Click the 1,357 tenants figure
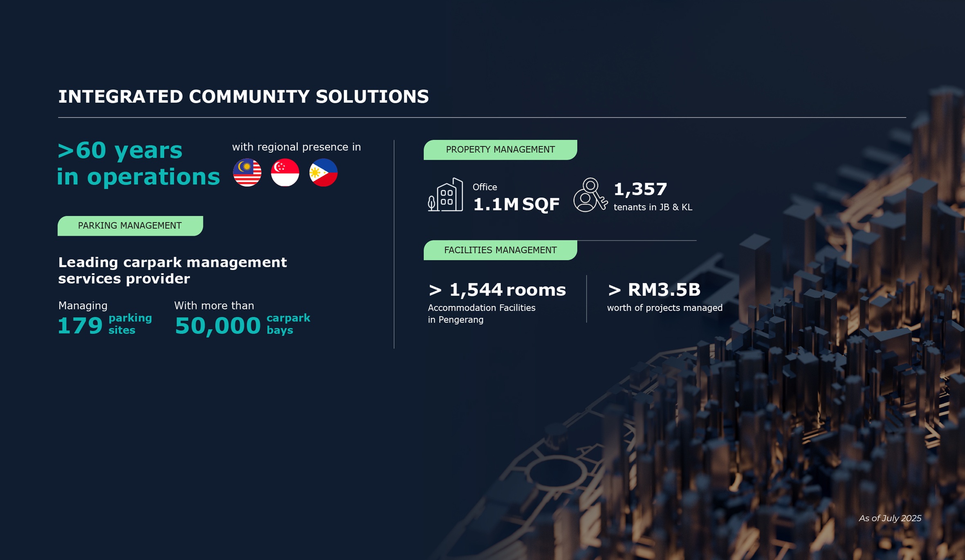 640,189
